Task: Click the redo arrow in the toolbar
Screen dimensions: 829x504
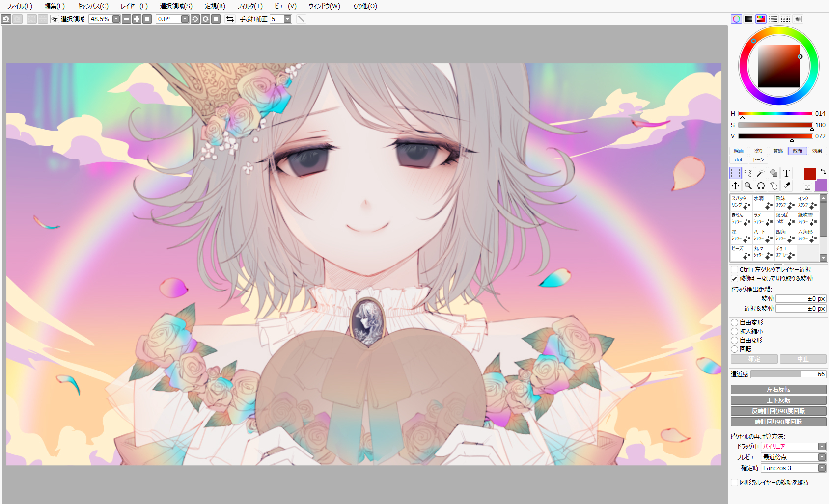Action: [x=17, y=19]
